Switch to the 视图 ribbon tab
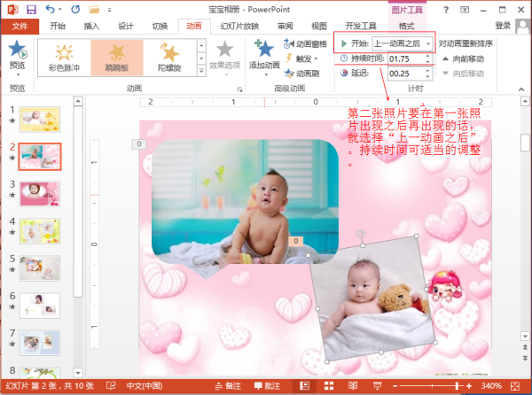This screenshot has height=395, width=532. click(x=319, y=26)
